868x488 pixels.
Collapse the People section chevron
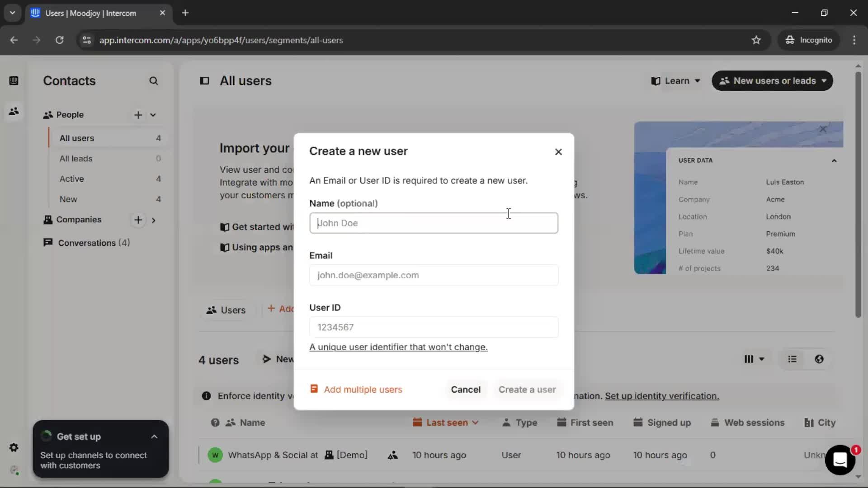(x=153, y=115)
